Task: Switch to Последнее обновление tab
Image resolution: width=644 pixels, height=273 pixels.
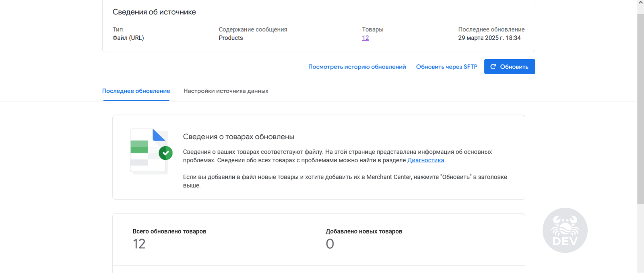Action: click(x=136, y=91)
